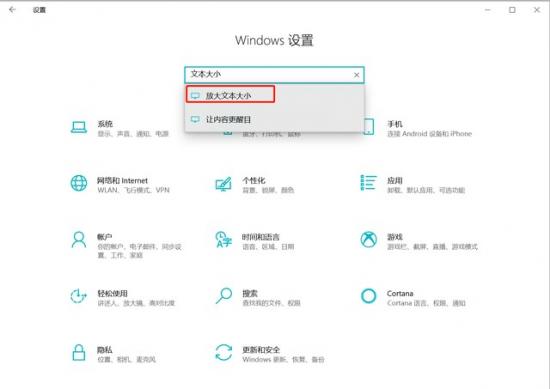The image size is (550, 389).
Task: Open the 应用 list icon
Action: point(368,183)
